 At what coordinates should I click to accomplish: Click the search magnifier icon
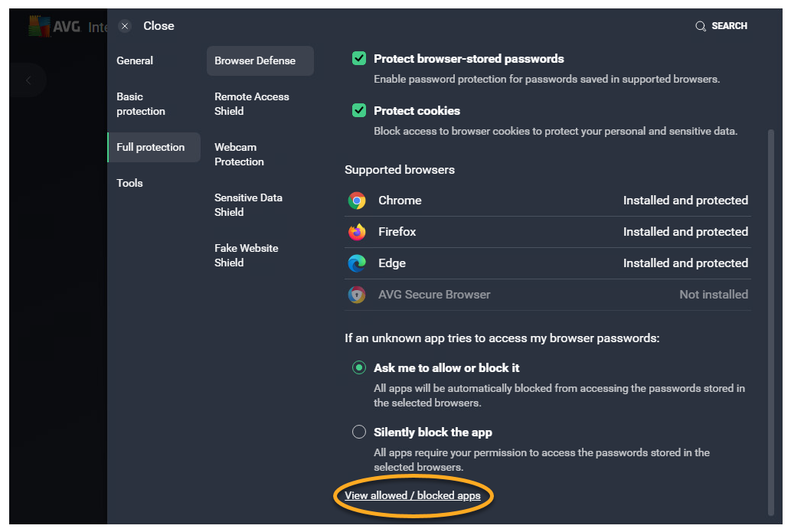click(x=701, y=26)
